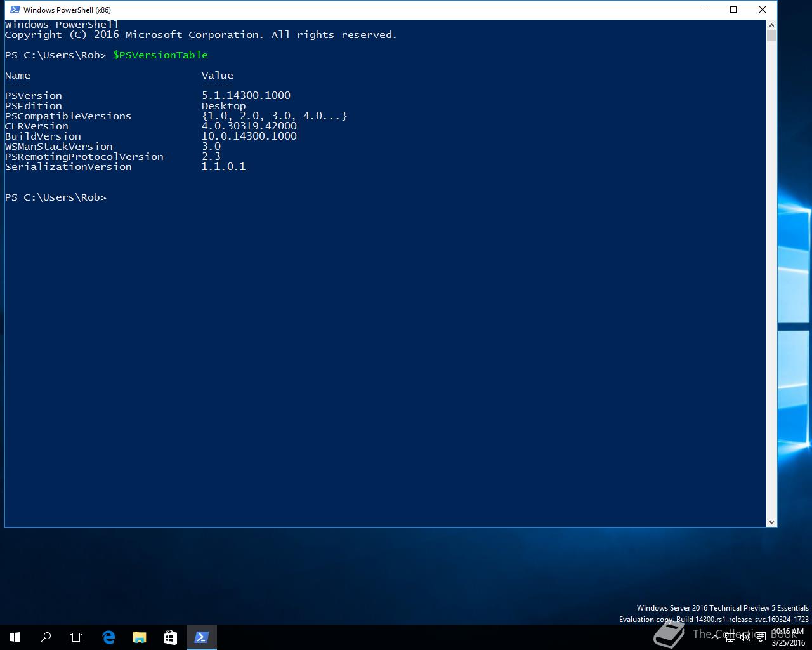Screen dimensions: 812x650
Task: Open the Store icon on the taskbar
Action: pos(170,637)
